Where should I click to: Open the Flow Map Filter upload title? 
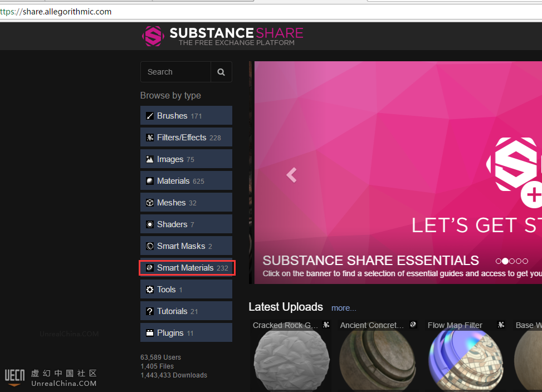(455, 325)
